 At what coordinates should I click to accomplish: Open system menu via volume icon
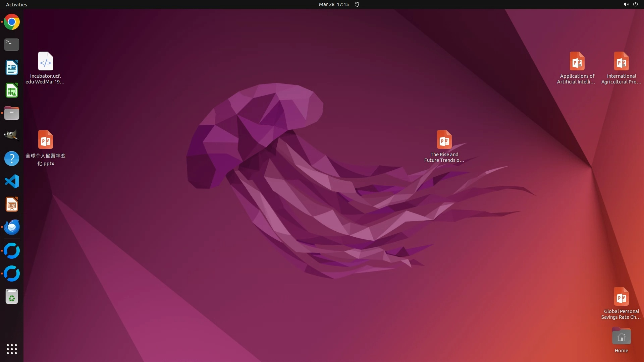coord(626,4)
